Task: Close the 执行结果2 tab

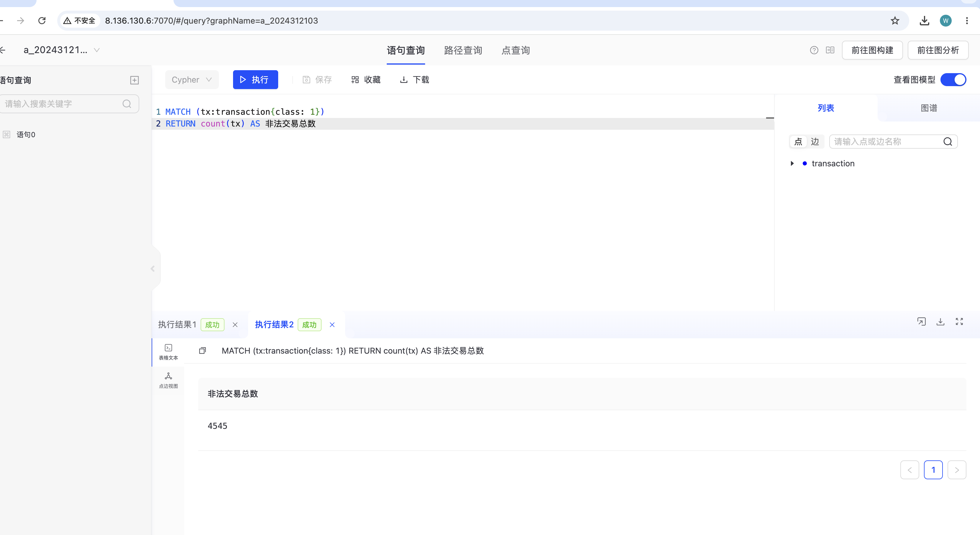Action: point(332,325)
